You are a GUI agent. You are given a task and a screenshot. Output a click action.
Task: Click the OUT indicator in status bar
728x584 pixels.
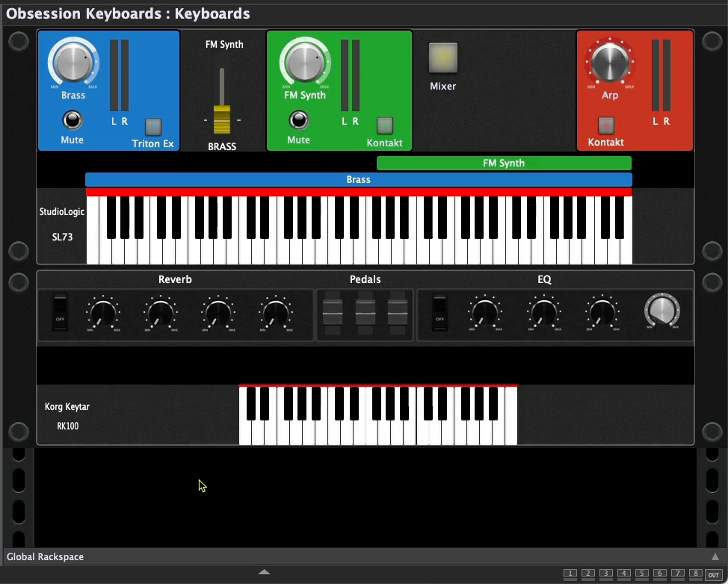click(x=714, y=574)
